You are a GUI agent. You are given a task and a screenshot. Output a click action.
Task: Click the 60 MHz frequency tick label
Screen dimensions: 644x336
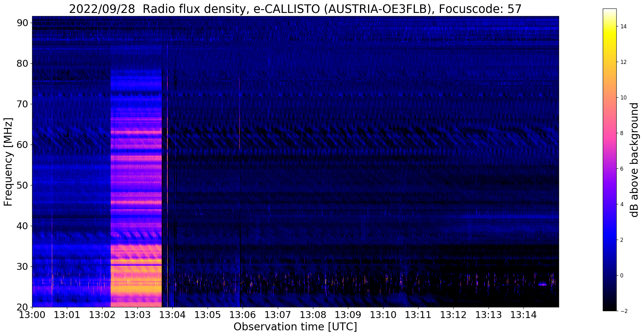tap(22, 145)
